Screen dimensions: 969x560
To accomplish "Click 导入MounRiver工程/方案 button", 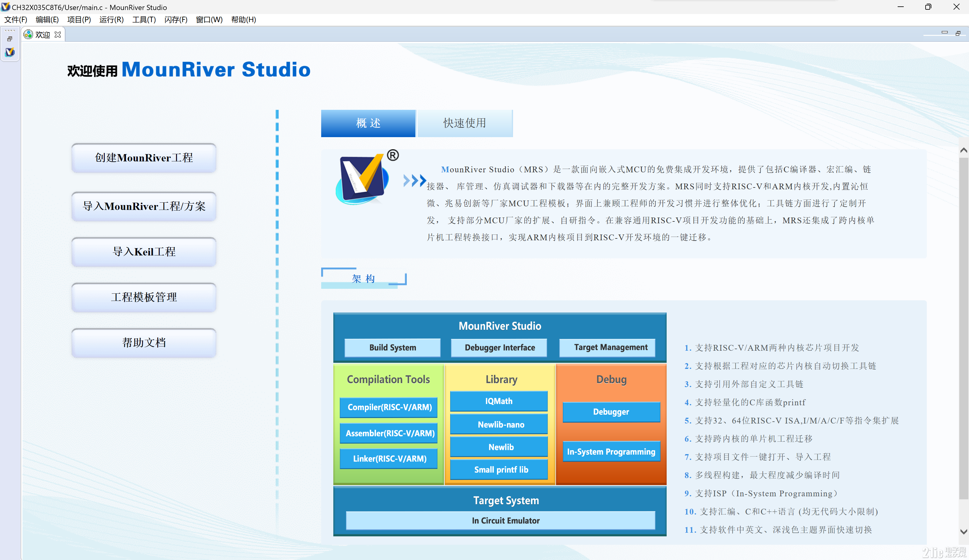I will coord(144,206).
